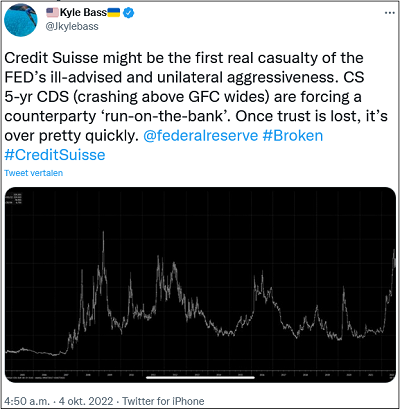The image size is (400, 409).
Task: Click the US flag emoji before the name
Action: coord(52,13)
